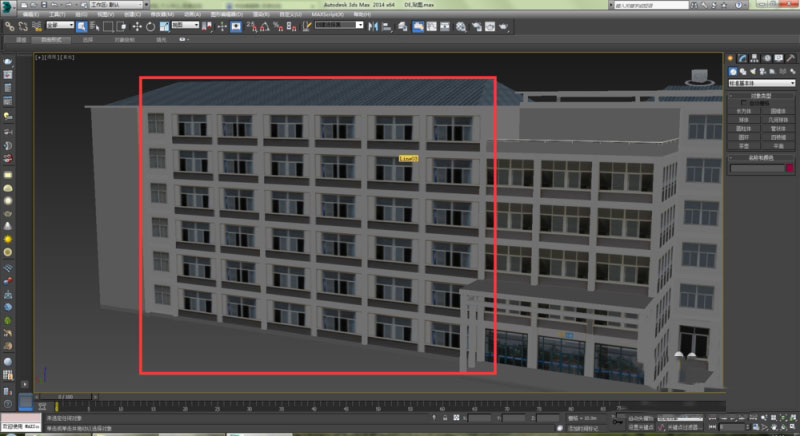The image size is (800, 436).
Task: Switch to the Modify command panel tab
Action: click(x=742, y=59)
